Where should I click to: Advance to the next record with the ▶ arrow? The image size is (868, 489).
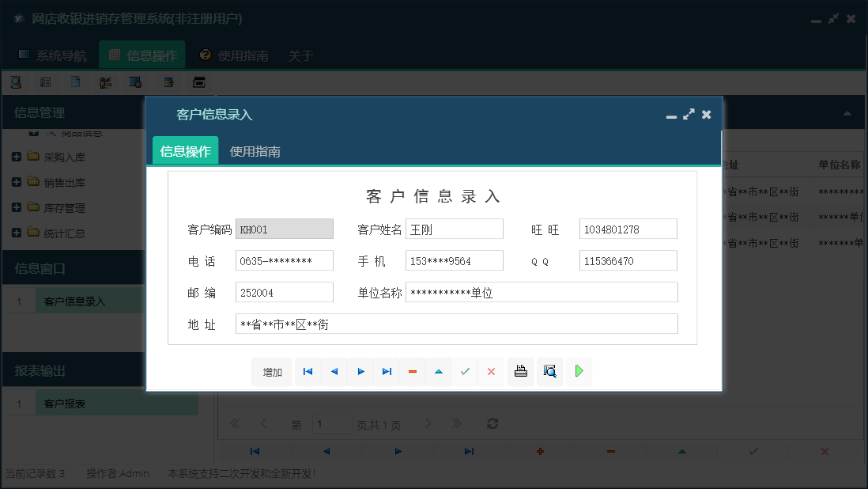tap(360, 371)
